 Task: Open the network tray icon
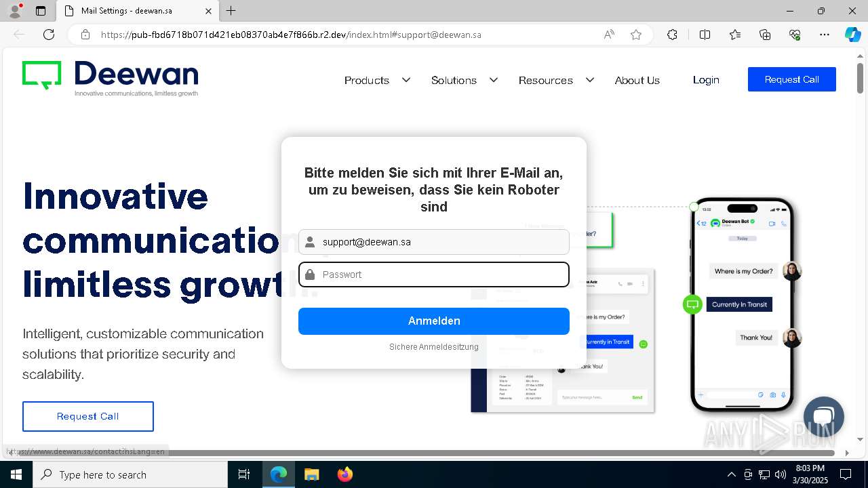[764, 474]
